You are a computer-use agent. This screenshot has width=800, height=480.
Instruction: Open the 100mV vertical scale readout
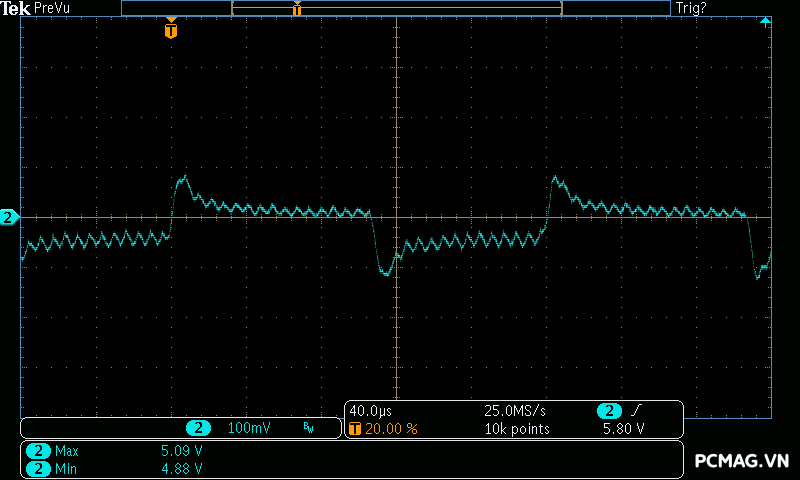click(248, 428)
